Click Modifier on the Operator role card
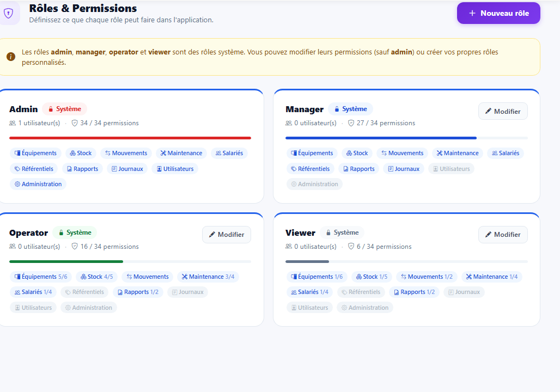Viewport: 560px width, 392px height. pos(227,235)
